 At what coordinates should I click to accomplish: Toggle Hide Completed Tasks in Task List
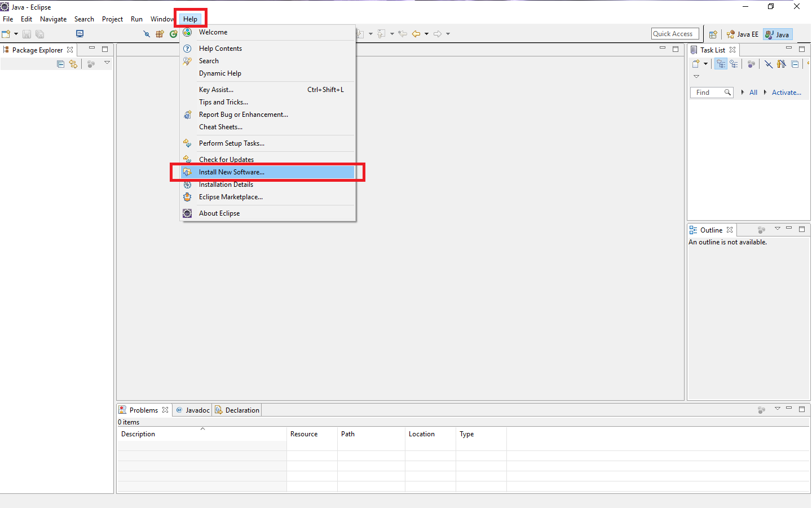[x=769, y=64]
